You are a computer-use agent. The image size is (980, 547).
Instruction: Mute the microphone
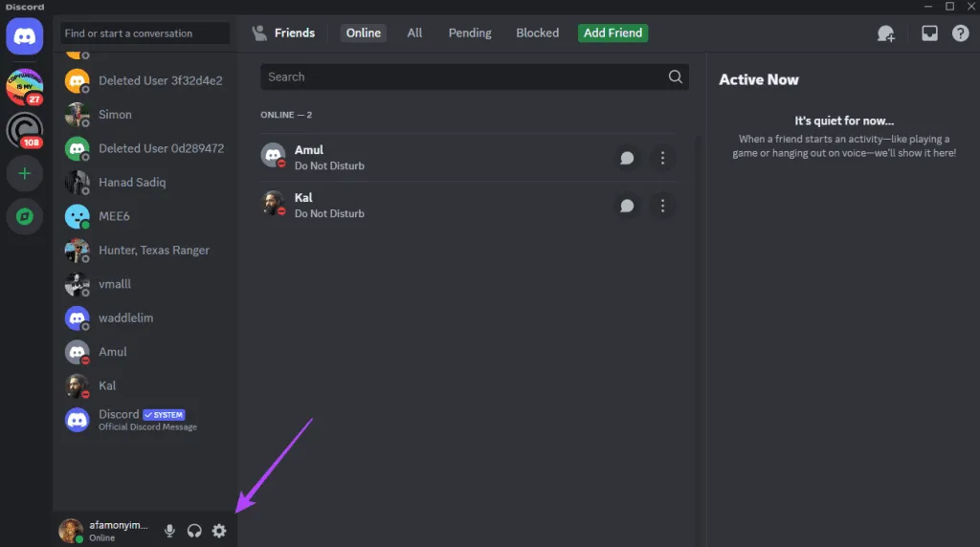tap(170, 531)
